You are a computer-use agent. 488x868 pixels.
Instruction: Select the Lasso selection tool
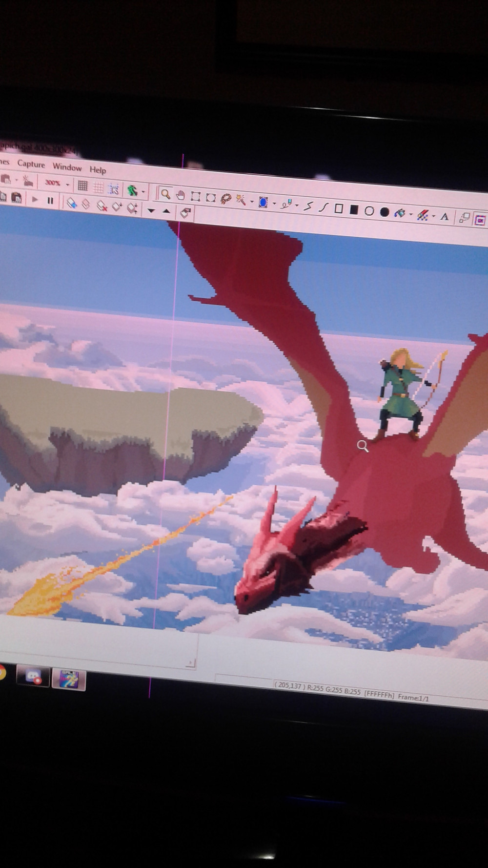(x=225, y=199)
